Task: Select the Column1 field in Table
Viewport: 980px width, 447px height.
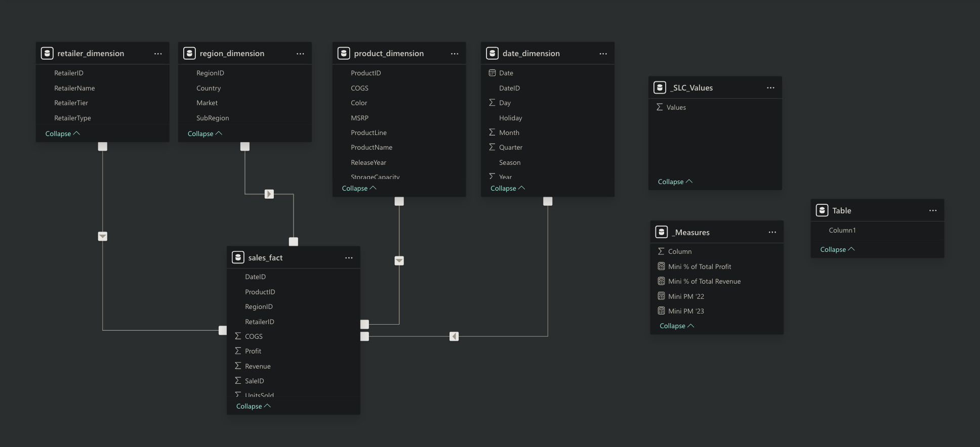Action: tap(842, 230)
